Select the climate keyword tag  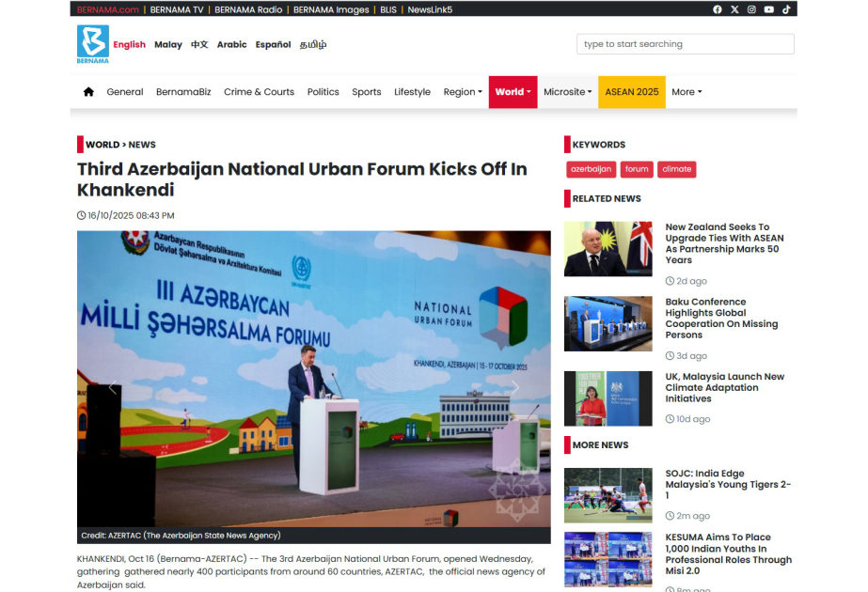pyautogui.click(x=676, y=169)
